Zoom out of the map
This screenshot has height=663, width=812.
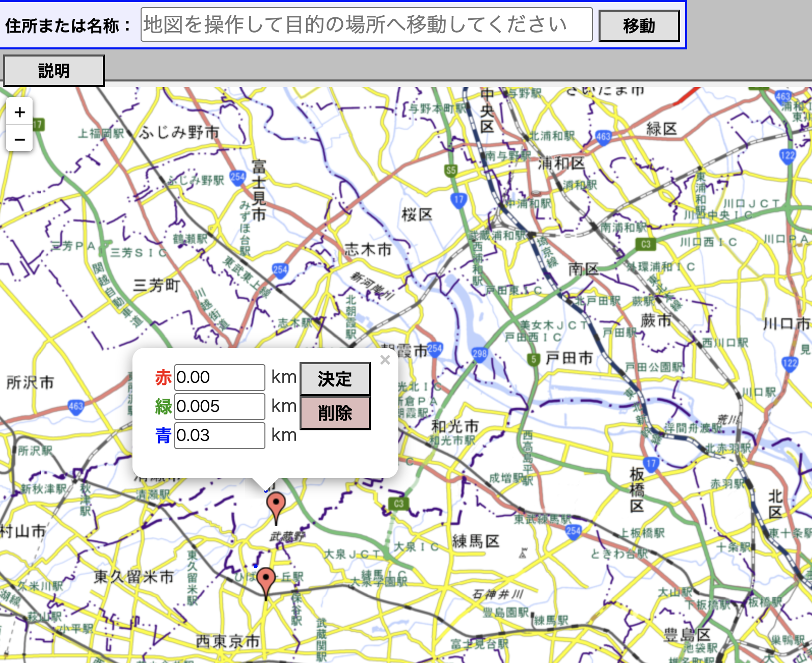pos(19,139)
